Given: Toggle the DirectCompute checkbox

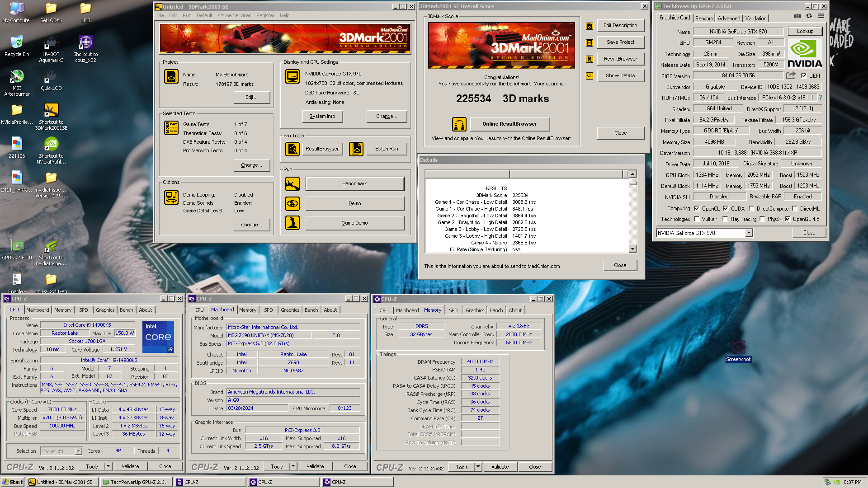Looking at the screenshot, I should point(751,208).
